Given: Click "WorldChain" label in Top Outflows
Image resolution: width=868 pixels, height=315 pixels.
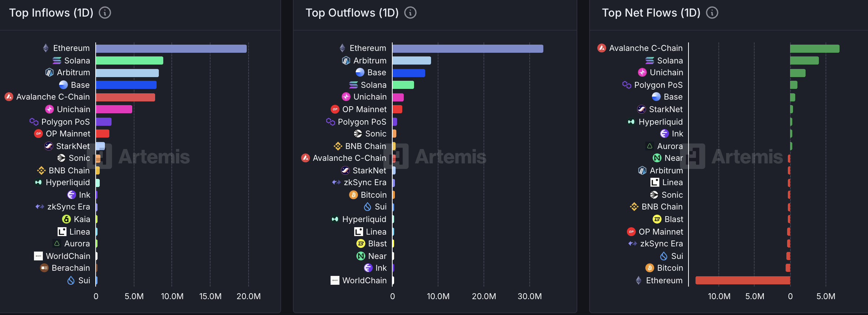Looking at the screenshot, I should click(x=365, y=280).
